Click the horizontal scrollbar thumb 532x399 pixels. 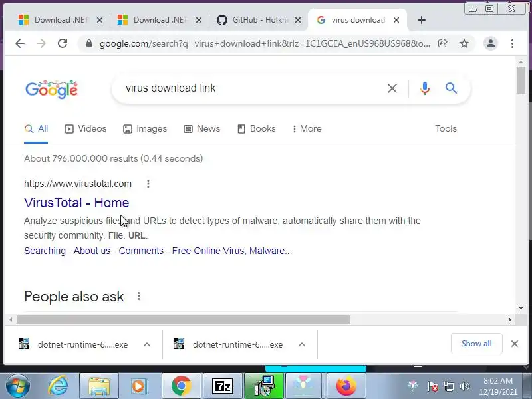[x=184, y=319]
